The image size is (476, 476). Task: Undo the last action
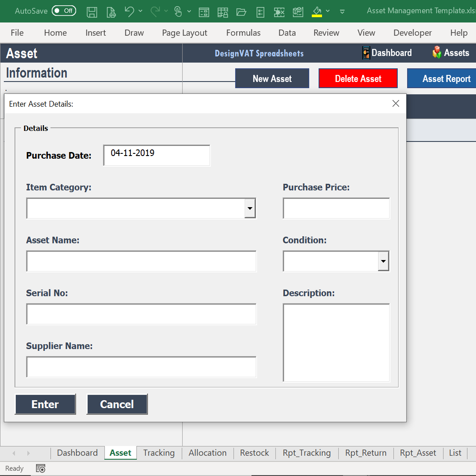(129, 12)
